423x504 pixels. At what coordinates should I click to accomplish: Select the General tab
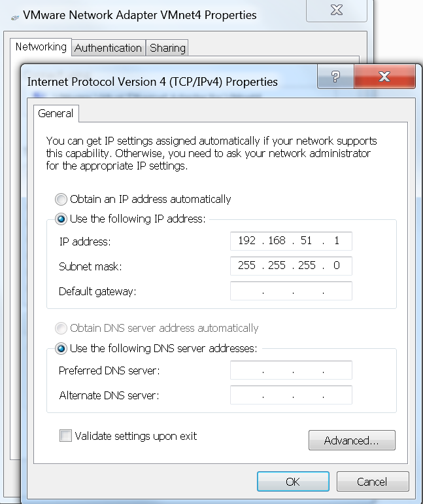point(56,113)
